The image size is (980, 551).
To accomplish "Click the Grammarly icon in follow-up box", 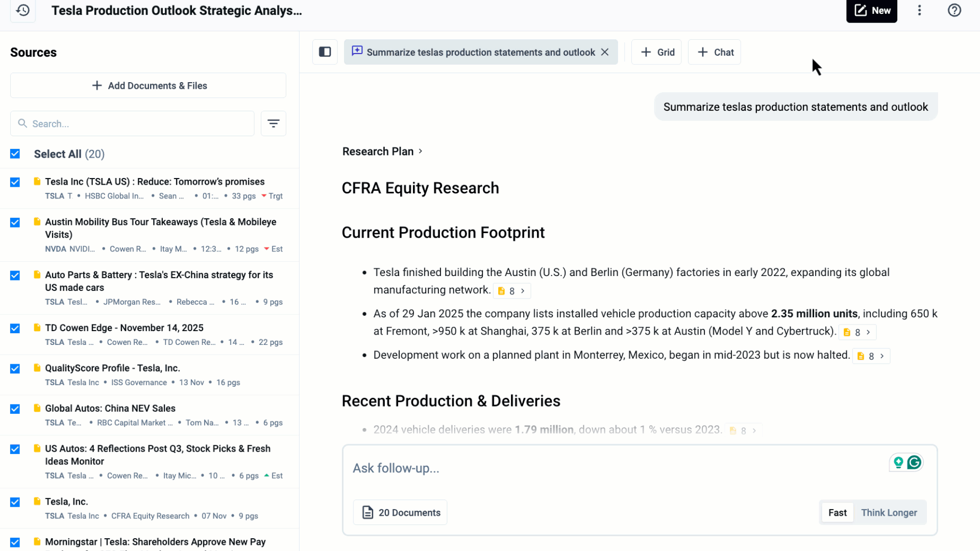I will [x=914, y=462].
